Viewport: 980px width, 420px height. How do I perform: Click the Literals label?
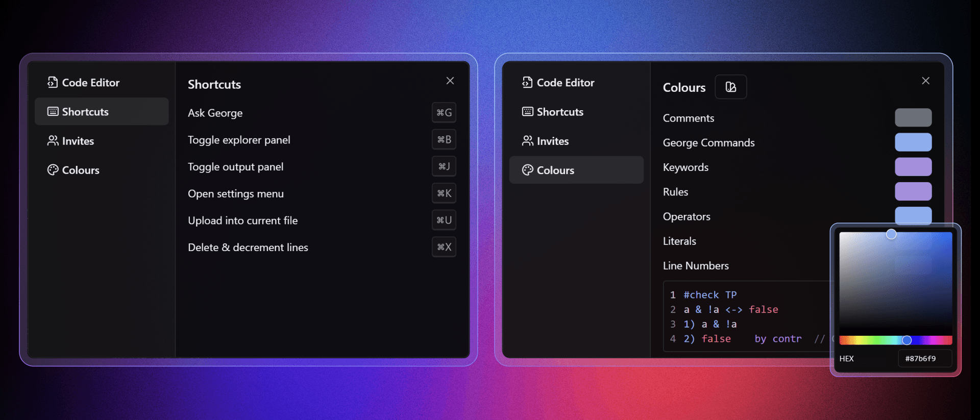tap(680, 241)
